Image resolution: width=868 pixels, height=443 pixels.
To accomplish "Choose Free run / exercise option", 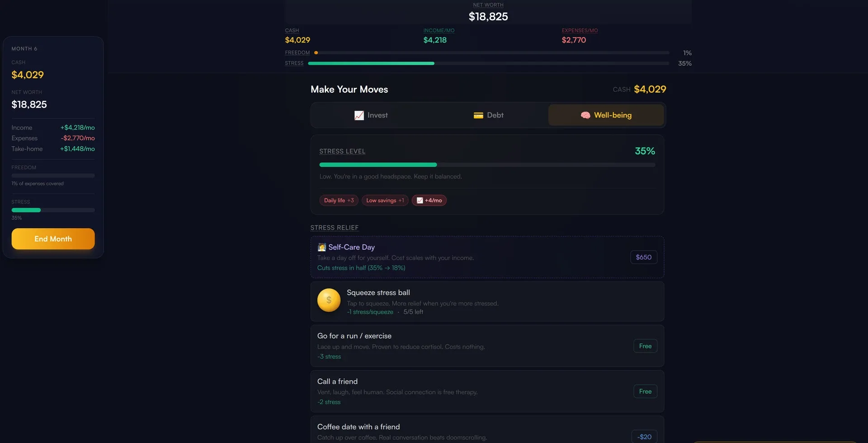I will coord(645,346).
